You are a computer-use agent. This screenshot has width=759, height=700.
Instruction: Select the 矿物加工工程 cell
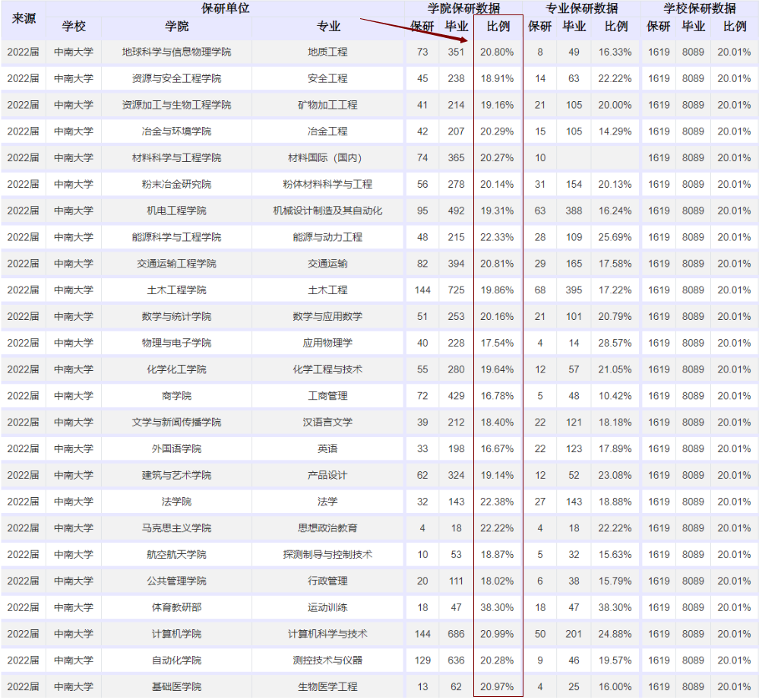pos(327,105)
